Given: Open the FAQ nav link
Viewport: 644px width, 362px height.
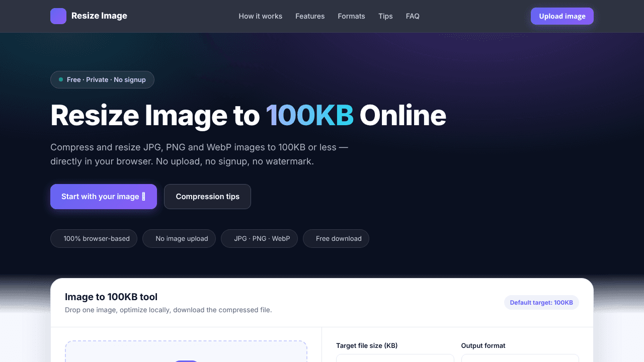Looking at the screenshot, I should [x=413, y=16].
